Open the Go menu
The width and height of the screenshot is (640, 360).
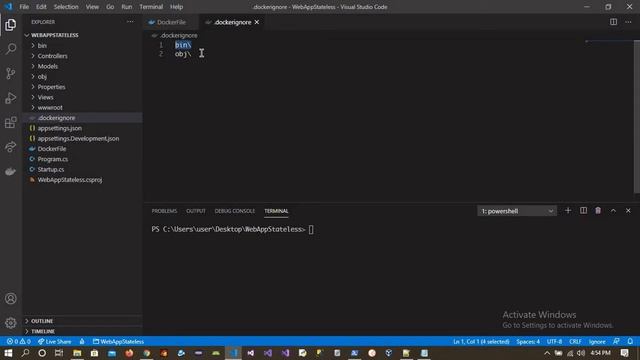[x=110, y=7]
